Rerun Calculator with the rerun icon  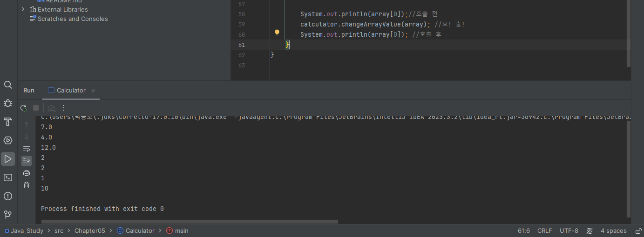[x=24, y=108]
